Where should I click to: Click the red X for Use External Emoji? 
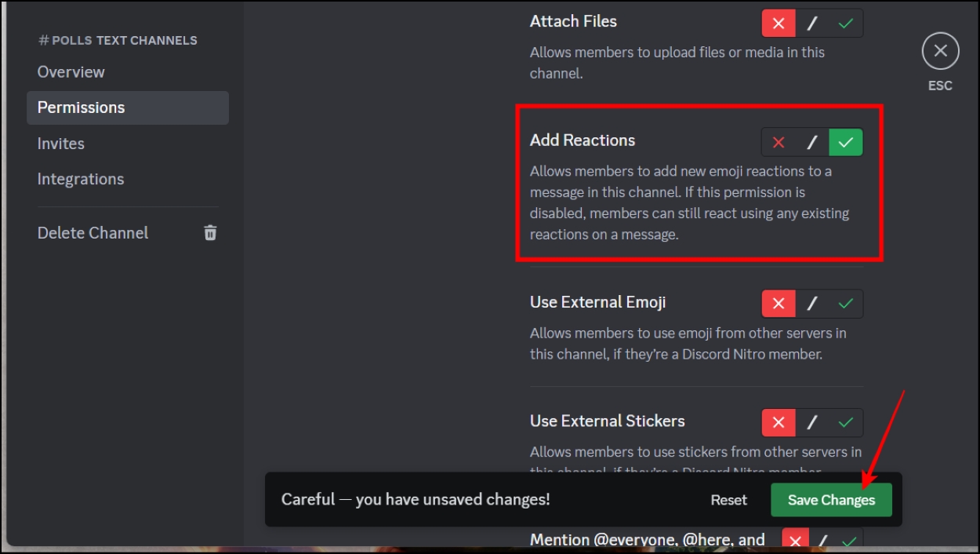point(777,303)
